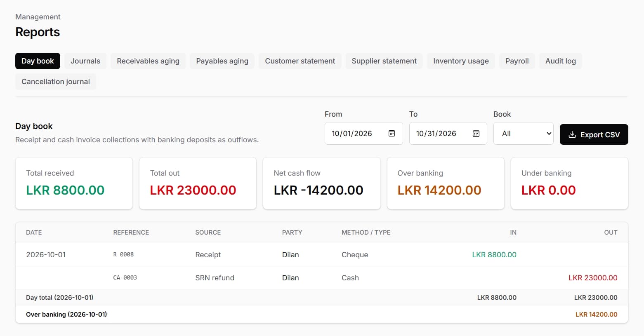Click the Total out summary card
This screenshot has height=336, width=644.
(x=198, y=183)
